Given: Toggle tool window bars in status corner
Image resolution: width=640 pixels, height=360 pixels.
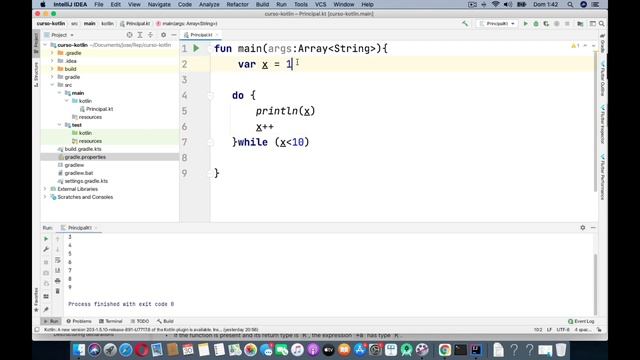Looking at the screenshot, I should pyautogui.click(x=37, y=330).
